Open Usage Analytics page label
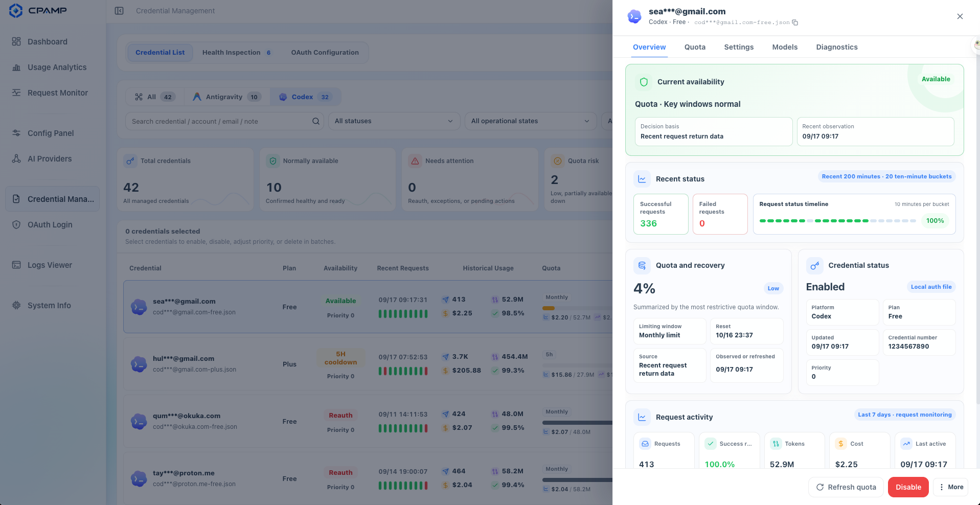 (57, 67)
